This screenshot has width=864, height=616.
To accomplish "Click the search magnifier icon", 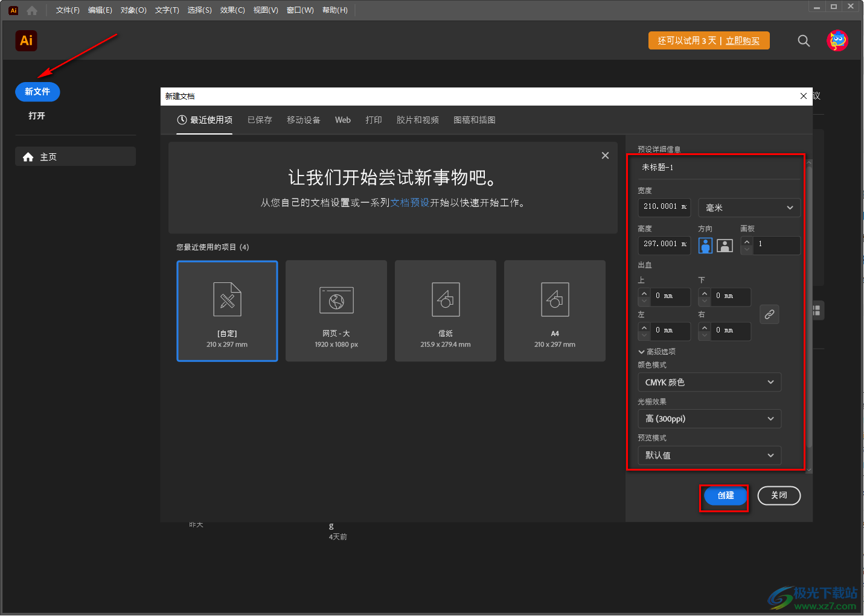I will point(804,41).
